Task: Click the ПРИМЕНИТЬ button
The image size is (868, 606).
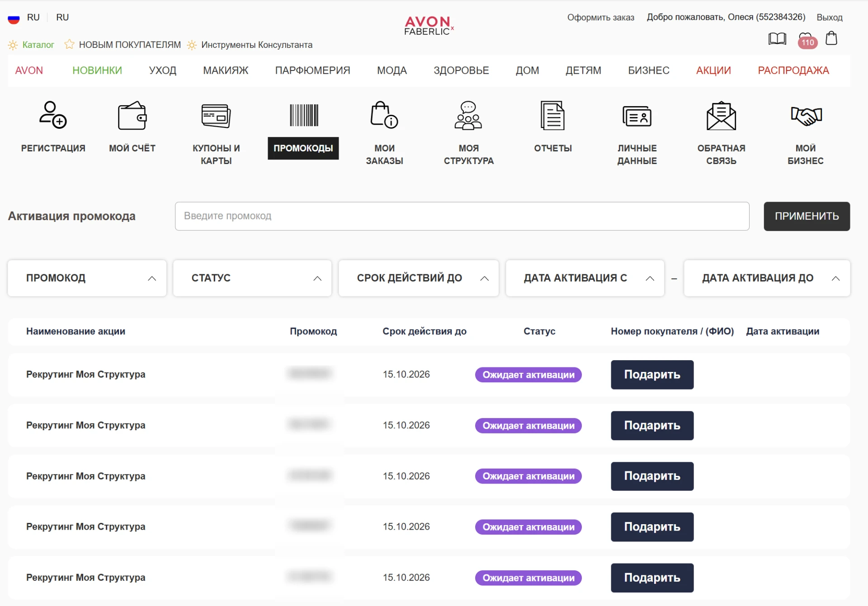Action: tap(807, 216)
